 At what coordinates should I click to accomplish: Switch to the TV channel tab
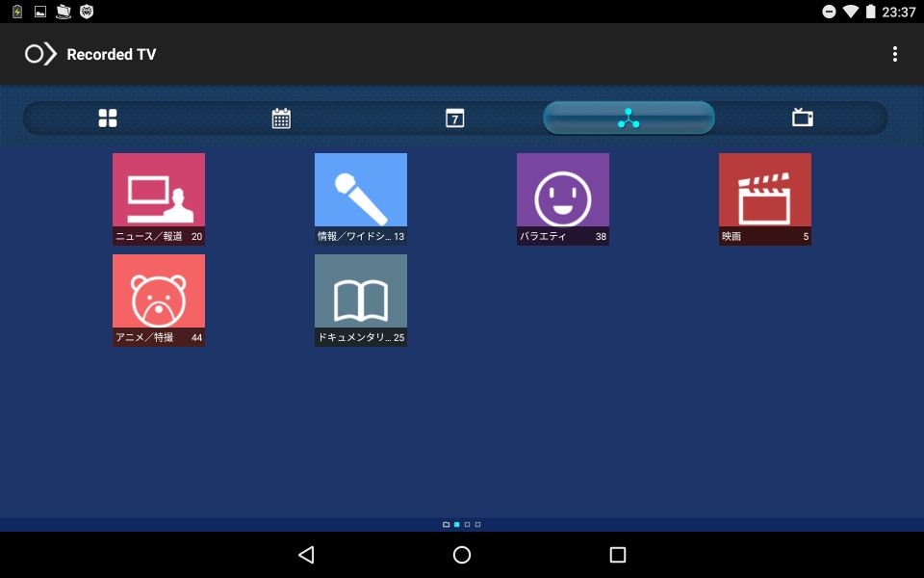click(x=802, y=118)
